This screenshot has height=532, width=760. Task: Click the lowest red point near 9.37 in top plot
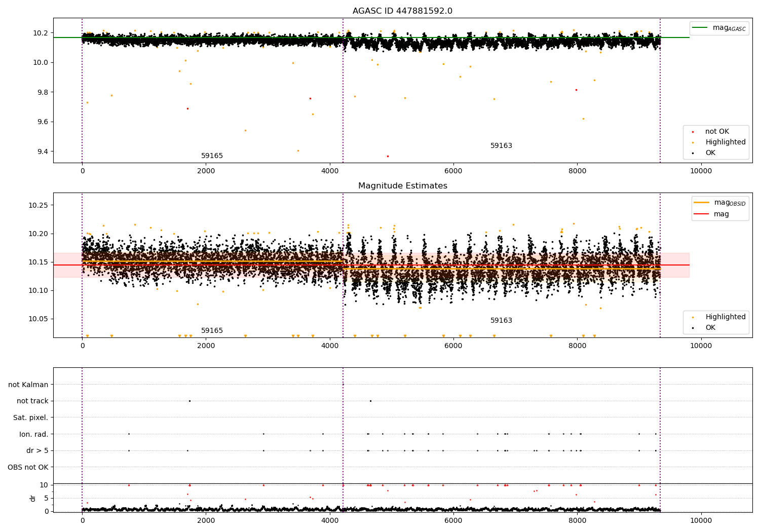tap(388, 156)
